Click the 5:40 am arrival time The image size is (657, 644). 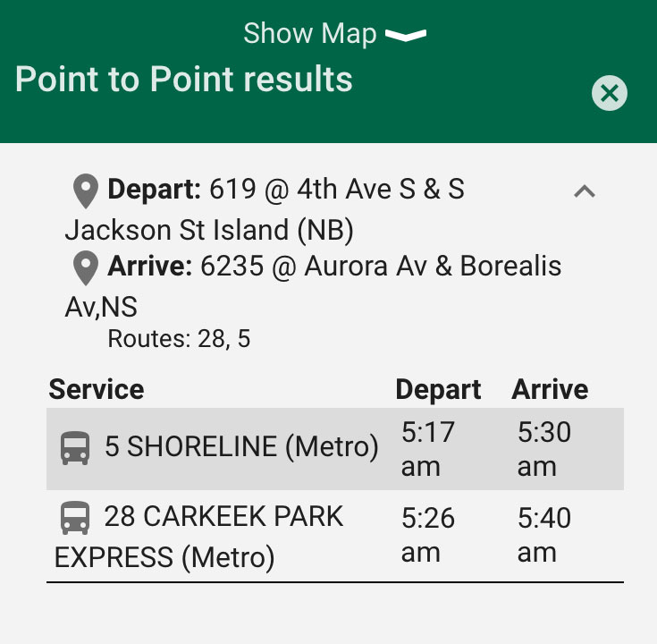[543, 535]
